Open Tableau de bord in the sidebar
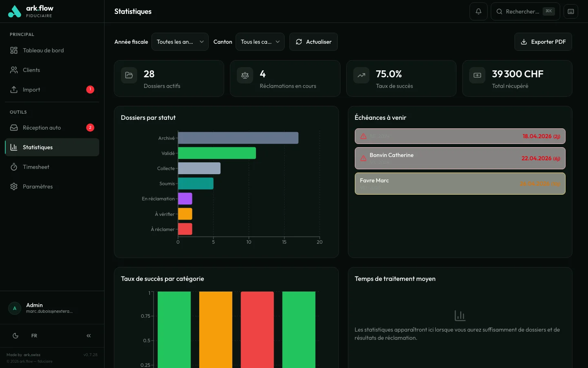The image size is (588, 368). 43,50
